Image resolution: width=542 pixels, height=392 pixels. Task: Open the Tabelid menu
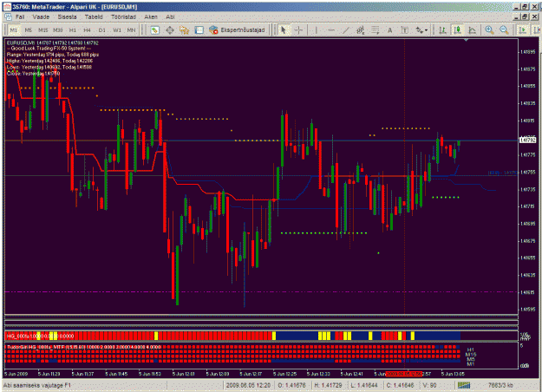(x=94, y=16)
